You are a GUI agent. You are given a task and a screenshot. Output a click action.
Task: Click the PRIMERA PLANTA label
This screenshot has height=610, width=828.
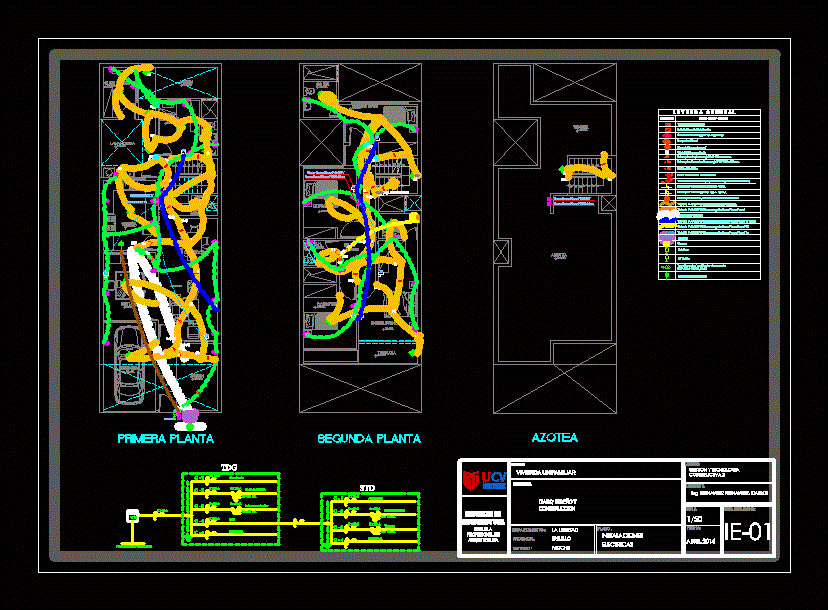(x=165, y=439)
